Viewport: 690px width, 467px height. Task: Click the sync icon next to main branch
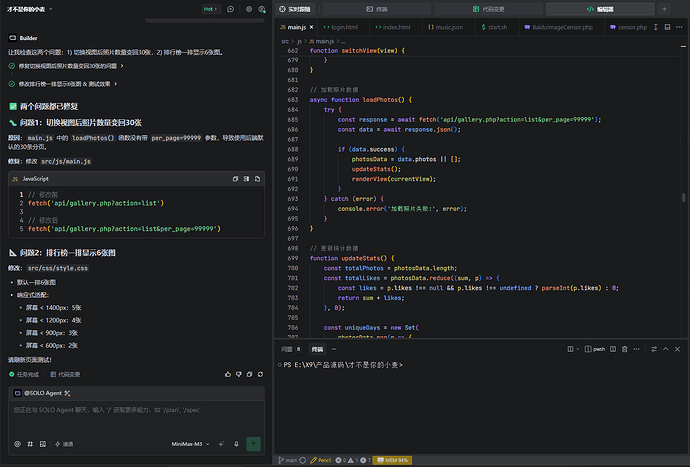[x=303, y=460]
